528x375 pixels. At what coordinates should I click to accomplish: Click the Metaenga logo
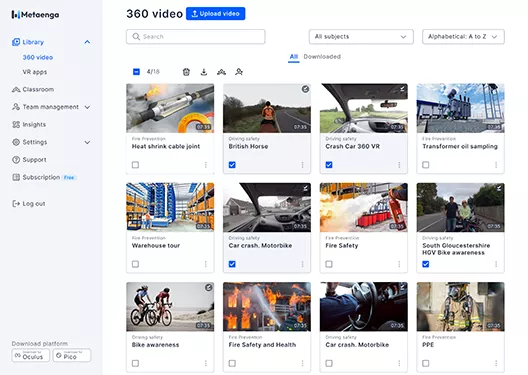pyautogui.click(x=35, y=14)
